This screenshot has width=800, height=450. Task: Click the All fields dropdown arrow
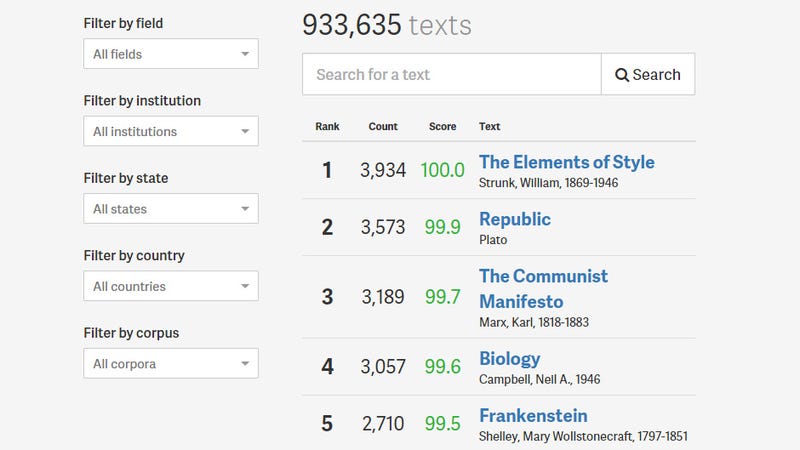click(x=245, y=54)
